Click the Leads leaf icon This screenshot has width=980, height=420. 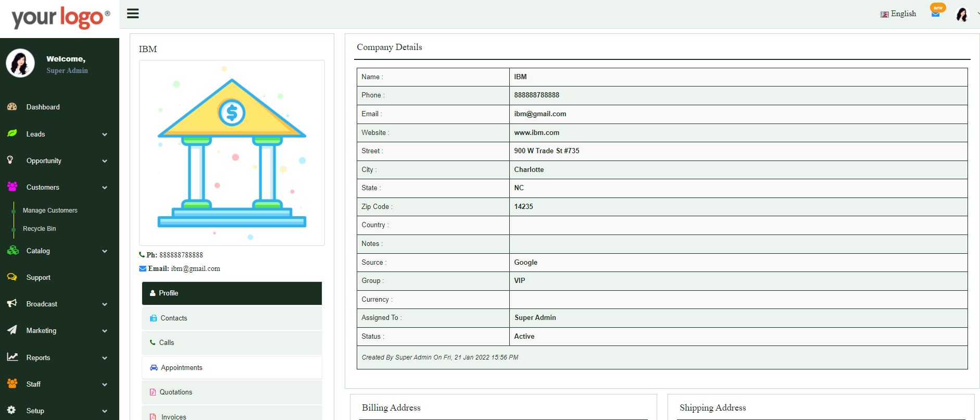pos(12,133)
